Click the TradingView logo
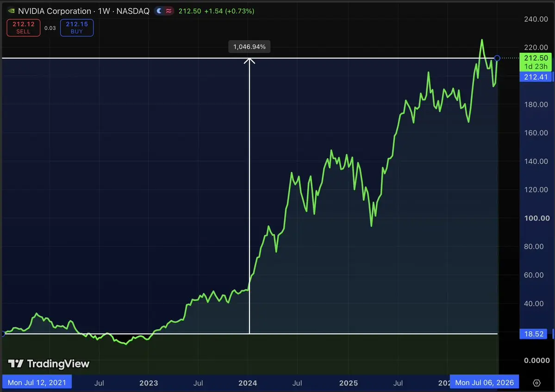 pyautogui.click(x=49, y=364)
